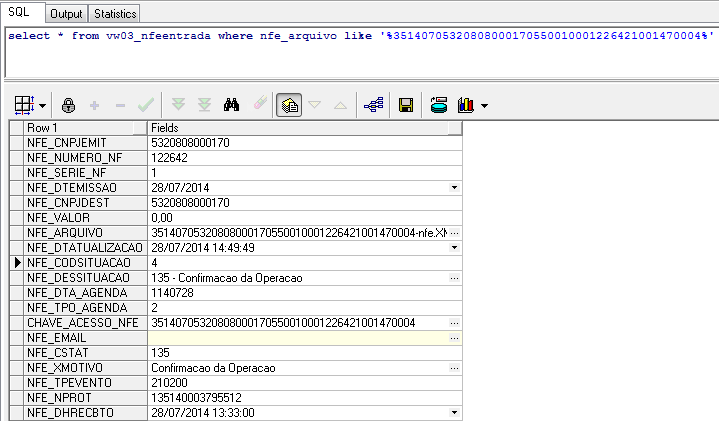
Task: Select the NFE_CNPJDEST value cell
Action: 304,203
